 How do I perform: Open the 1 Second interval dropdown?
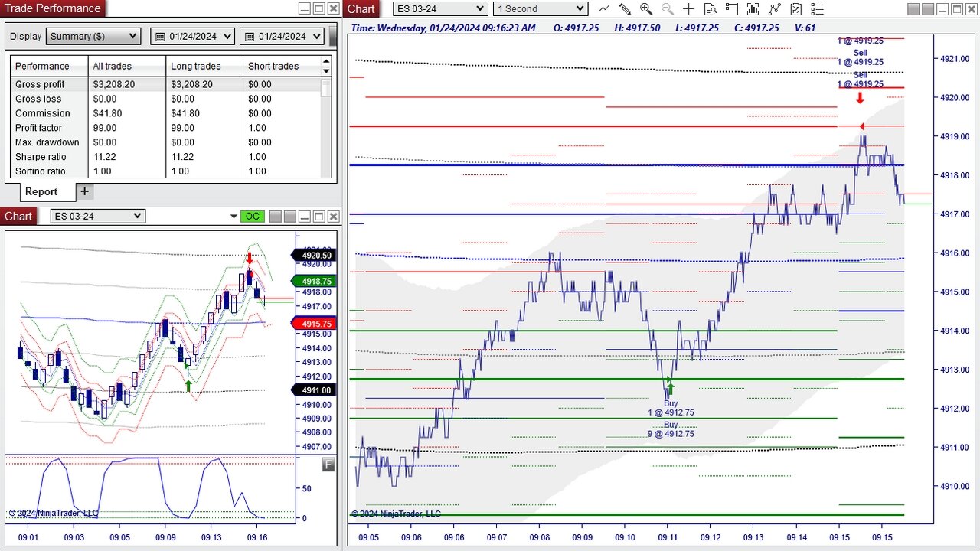[540, 9]
